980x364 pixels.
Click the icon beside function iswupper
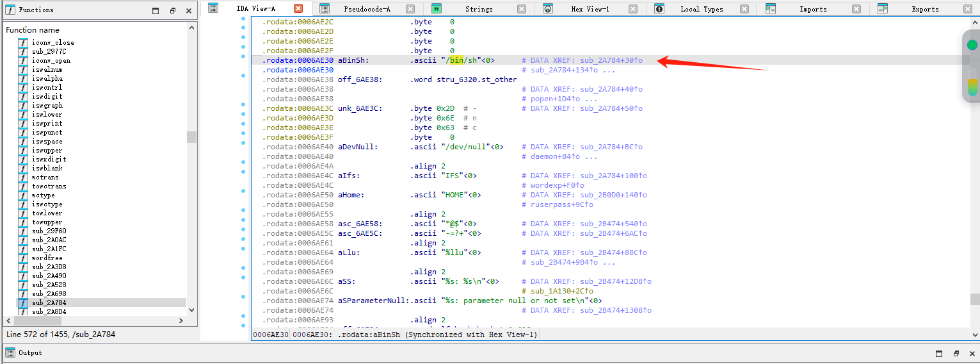click(x=23, y=150)
